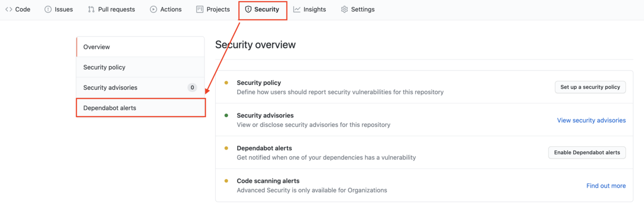644x214 pixels.
Task: Open the Find out more link
Action: 606,186
